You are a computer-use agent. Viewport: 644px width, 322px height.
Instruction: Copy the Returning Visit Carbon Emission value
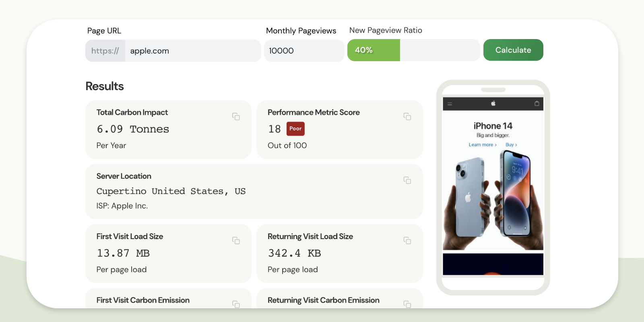tap(407, 304)
